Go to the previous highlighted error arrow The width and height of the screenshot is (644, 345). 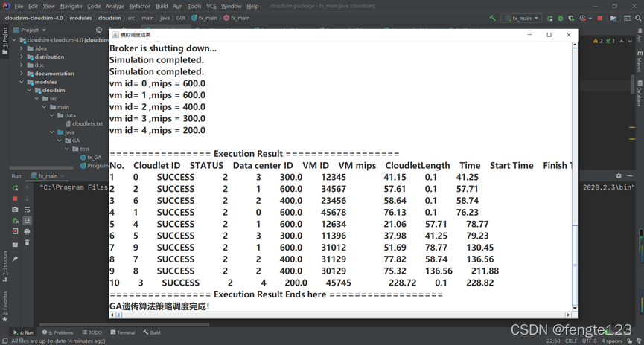622,41
